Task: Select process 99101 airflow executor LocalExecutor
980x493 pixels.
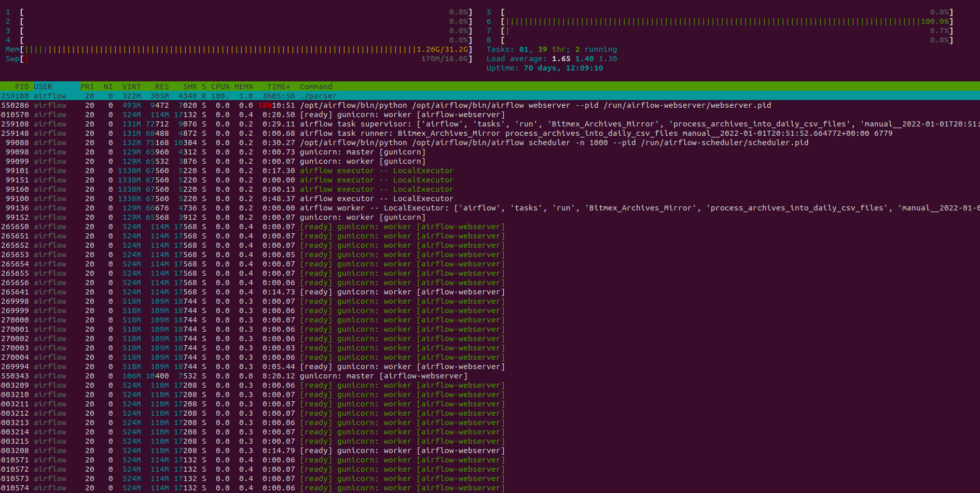Action: point(490,171)
